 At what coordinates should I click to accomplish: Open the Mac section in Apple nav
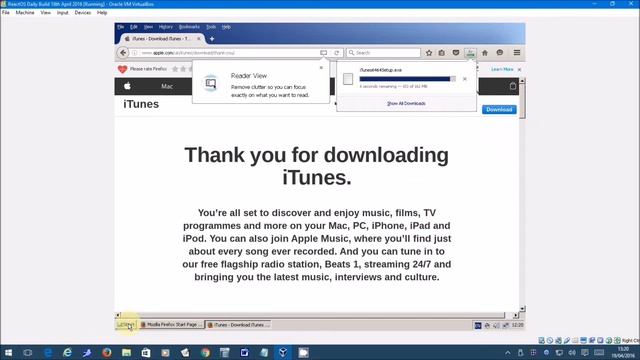pos(167,87)
